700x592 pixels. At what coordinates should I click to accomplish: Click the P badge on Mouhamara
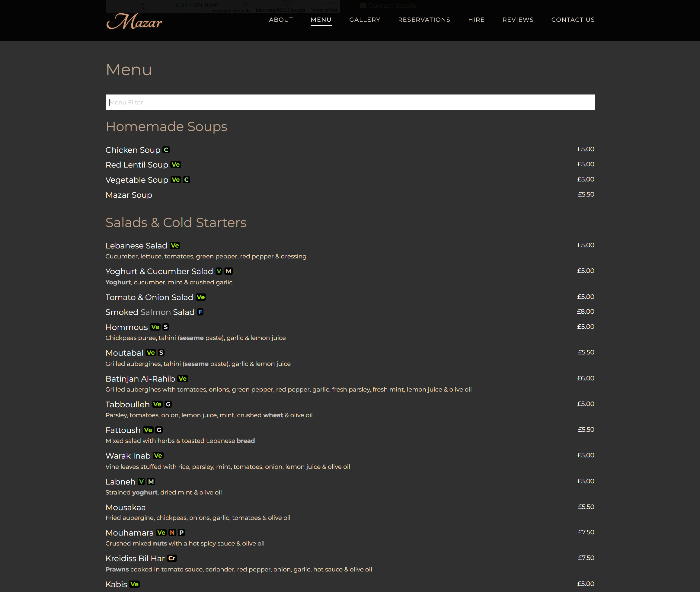[x=181, y=533]
